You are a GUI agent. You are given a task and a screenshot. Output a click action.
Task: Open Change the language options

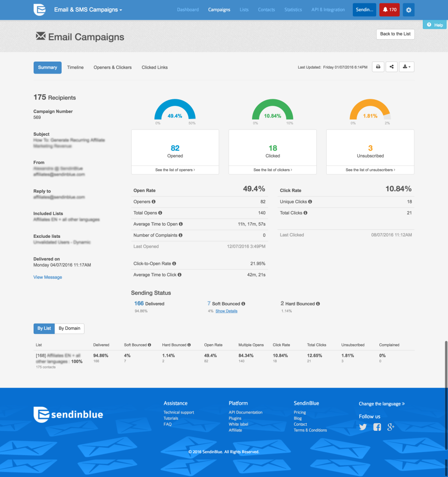coord(382,403)
